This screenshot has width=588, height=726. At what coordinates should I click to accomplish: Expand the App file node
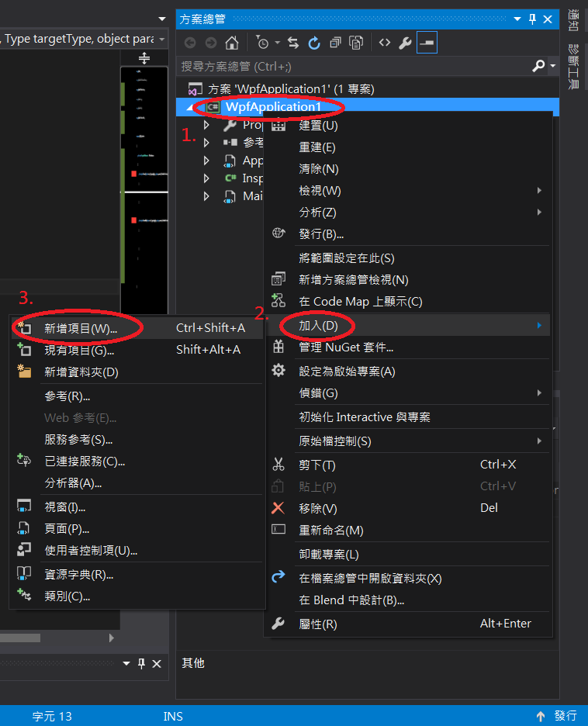[206, 161]
